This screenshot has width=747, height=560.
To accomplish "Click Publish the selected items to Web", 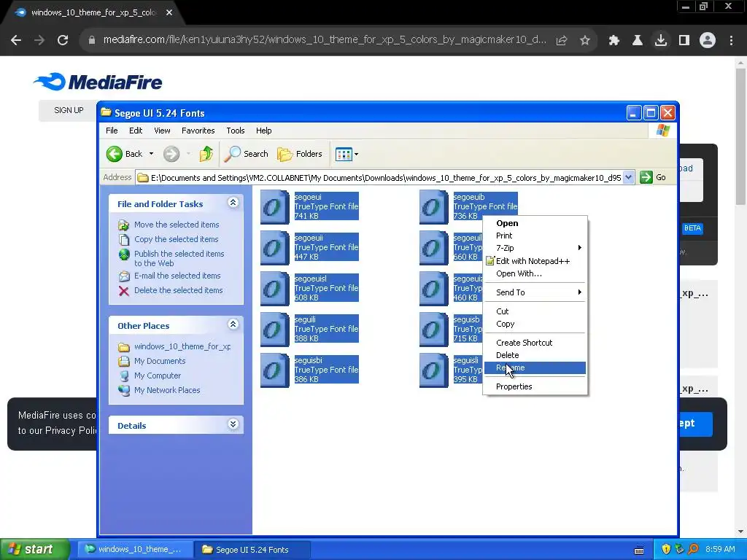I will (x=179, y=258).
